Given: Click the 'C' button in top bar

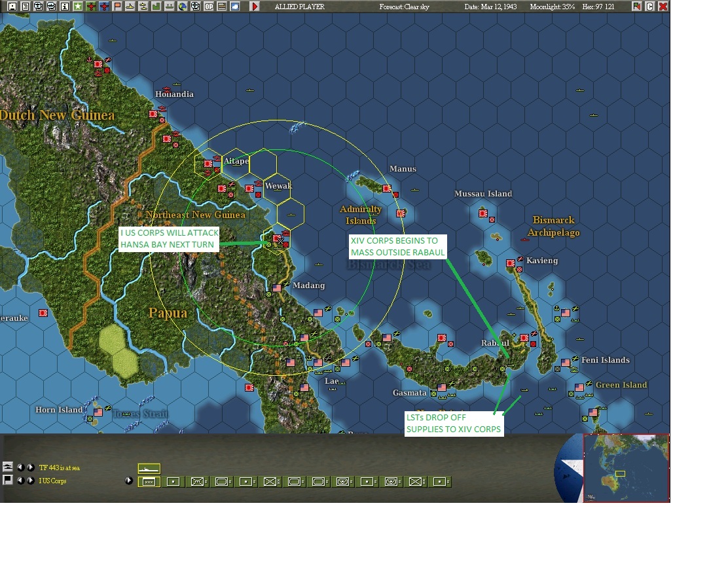Looking at the screenshot, I should coord(650,7).
